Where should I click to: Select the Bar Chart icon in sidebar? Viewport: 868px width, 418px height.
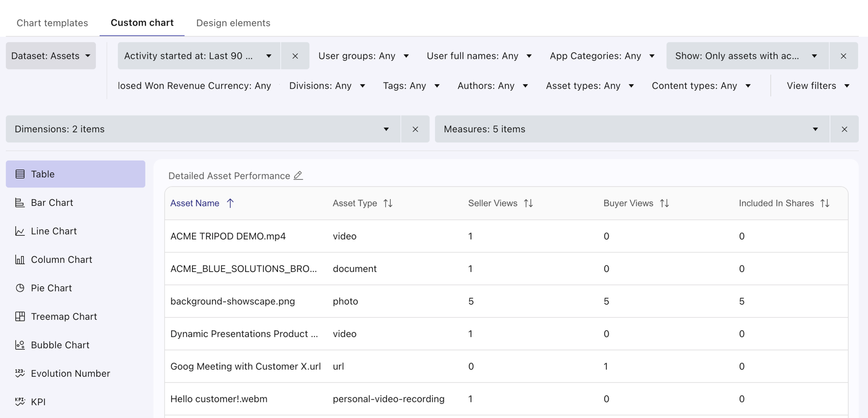(x=20, y=202)
